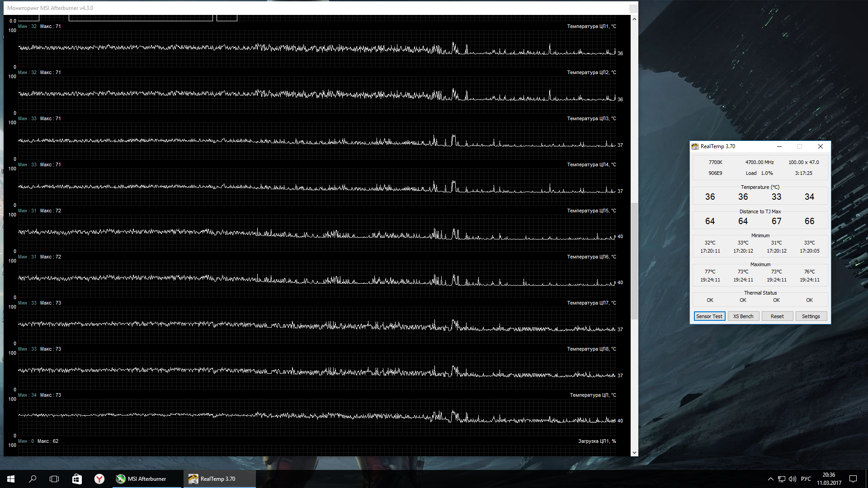Switch to RealTemp 3.70 taskbar button
868x488 pixels.
pyautogui.click(x=219, y=479)
